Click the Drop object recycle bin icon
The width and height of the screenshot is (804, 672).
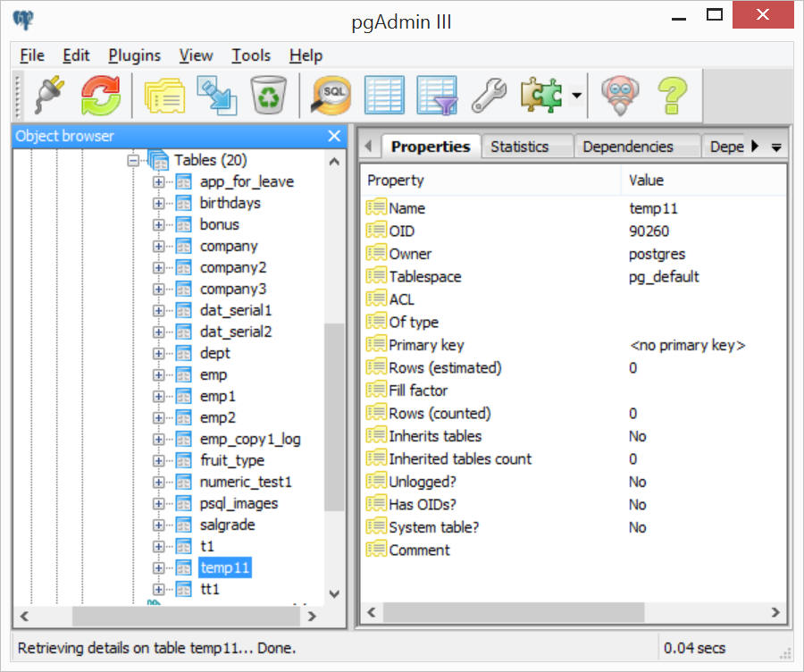coord(268,95)
